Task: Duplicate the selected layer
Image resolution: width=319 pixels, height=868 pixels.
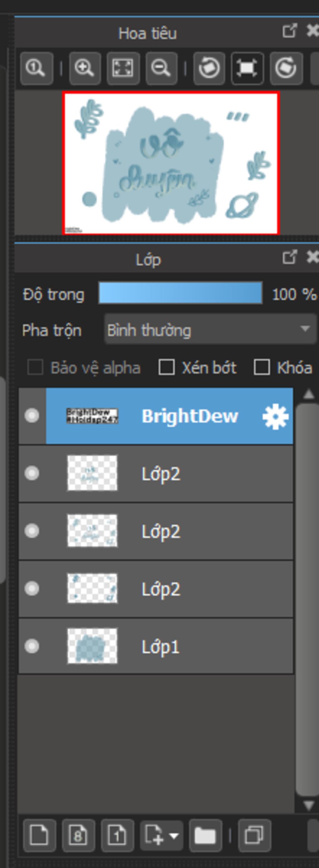Action: point(254,836)
